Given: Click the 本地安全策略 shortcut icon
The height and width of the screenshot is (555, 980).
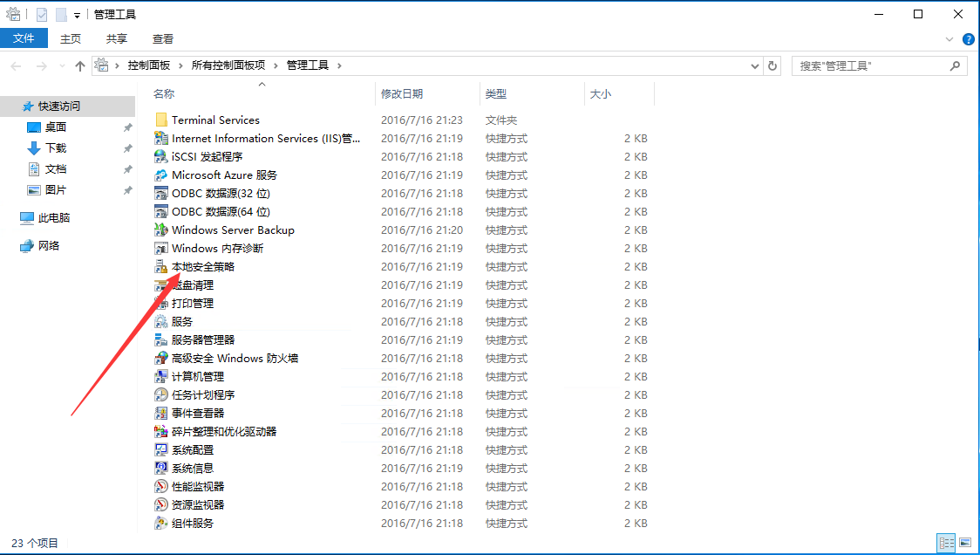Looking at the screenshot, I should (x=160, y=267).
